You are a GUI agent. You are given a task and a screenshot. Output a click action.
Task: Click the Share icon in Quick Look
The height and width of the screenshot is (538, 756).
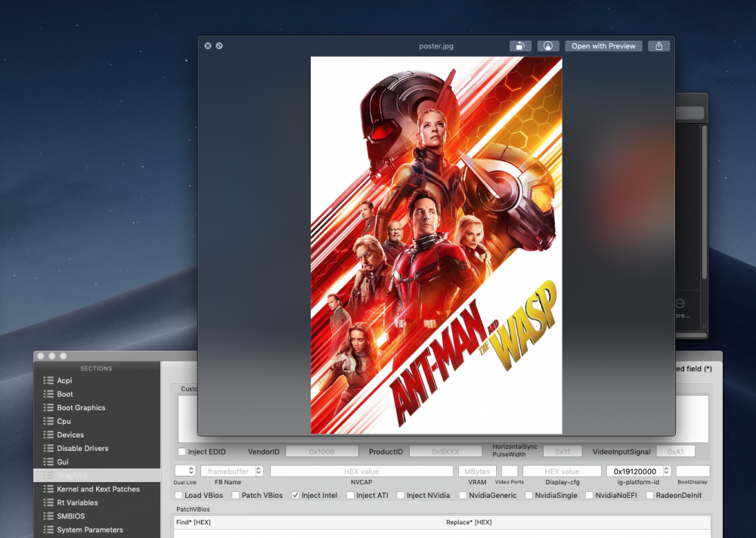coord(658,46)
